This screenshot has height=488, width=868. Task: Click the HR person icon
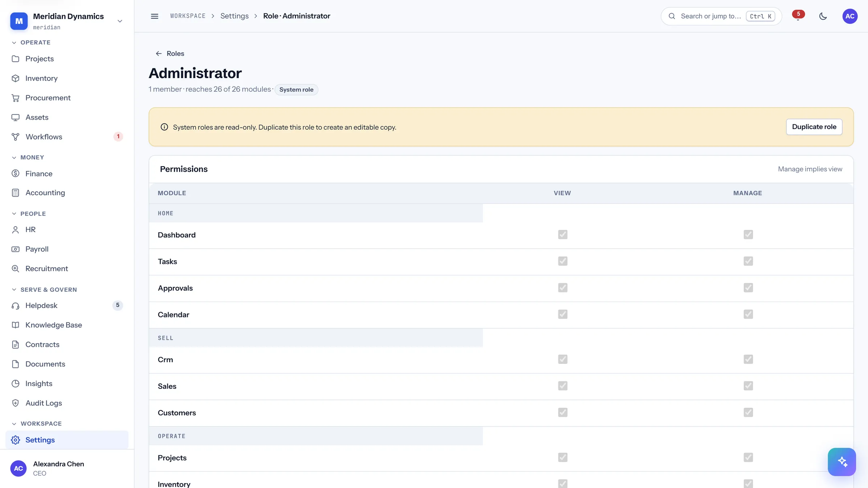coord(16,230)
